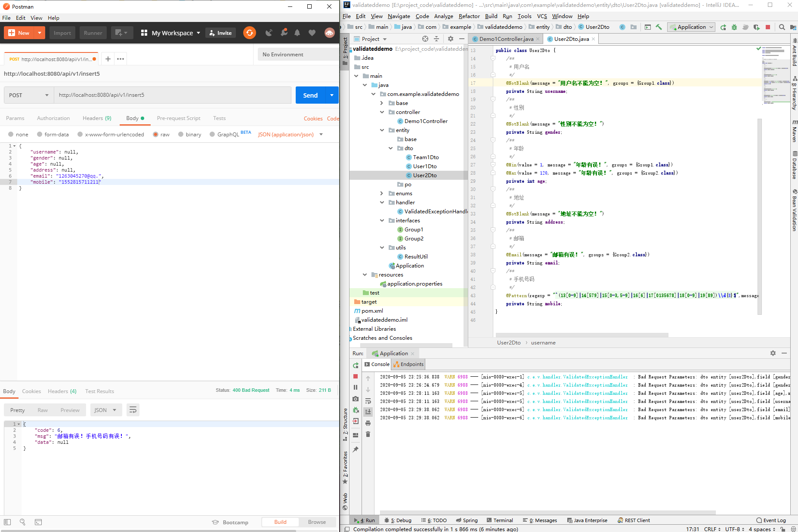
Task: Open Run tool window settings gear
Action: coord(773,353)
